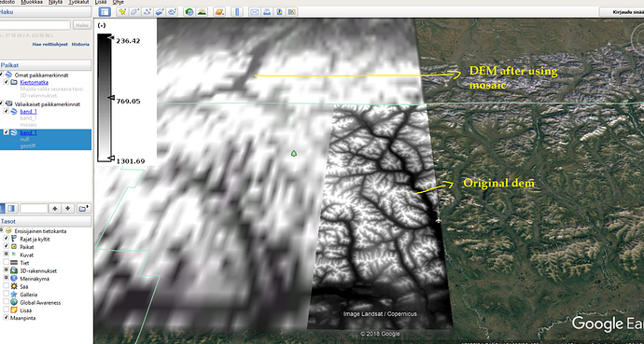Select the add polygon tool
The height and width of the screenshot is (344, 644).
pos(134,12)
